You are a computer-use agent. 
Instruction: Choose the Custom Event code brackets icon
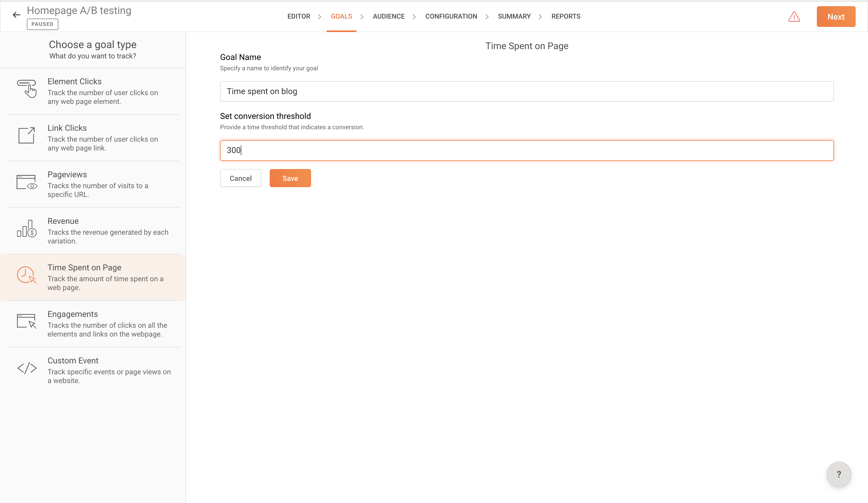27,368
